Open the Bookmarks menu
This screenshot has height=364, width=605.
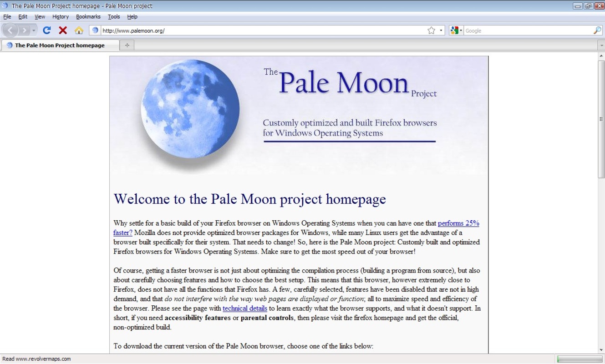[88, 17]
